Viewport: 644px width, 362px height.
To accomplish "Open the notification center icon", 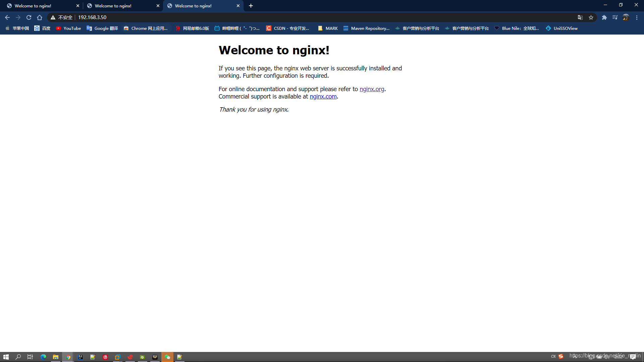I will (633, 357).
